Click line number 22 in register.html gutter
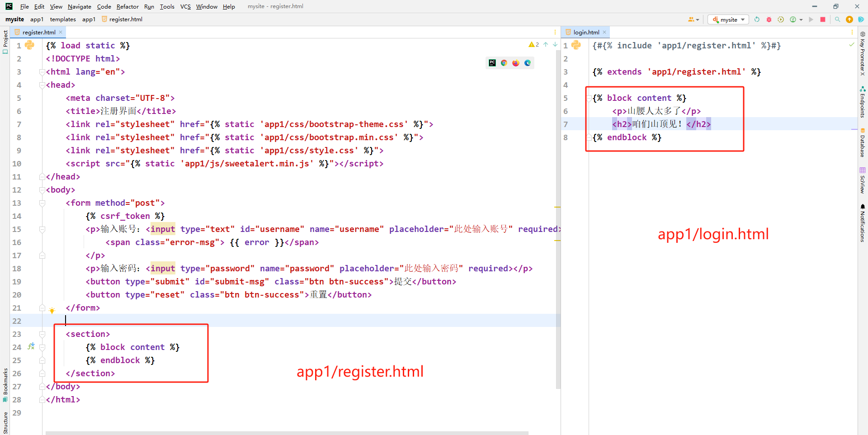The image size is (868, 435). pos(17,321)
